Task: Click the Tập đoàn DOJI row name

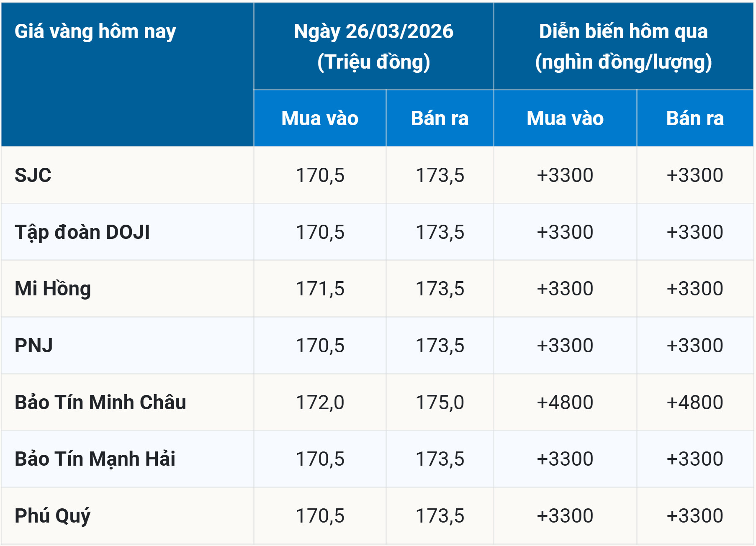Action: click(82, 232)
